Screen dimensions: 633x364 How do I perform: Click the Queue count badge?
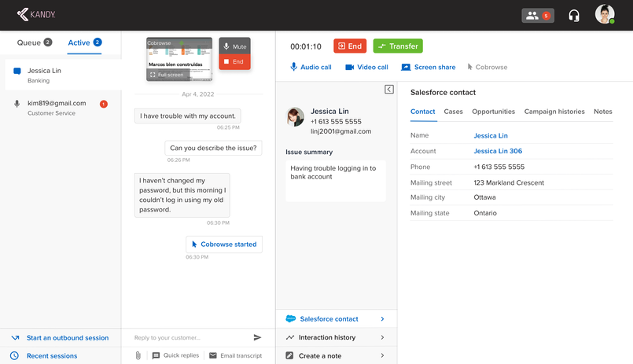click(x=48, y=42)
